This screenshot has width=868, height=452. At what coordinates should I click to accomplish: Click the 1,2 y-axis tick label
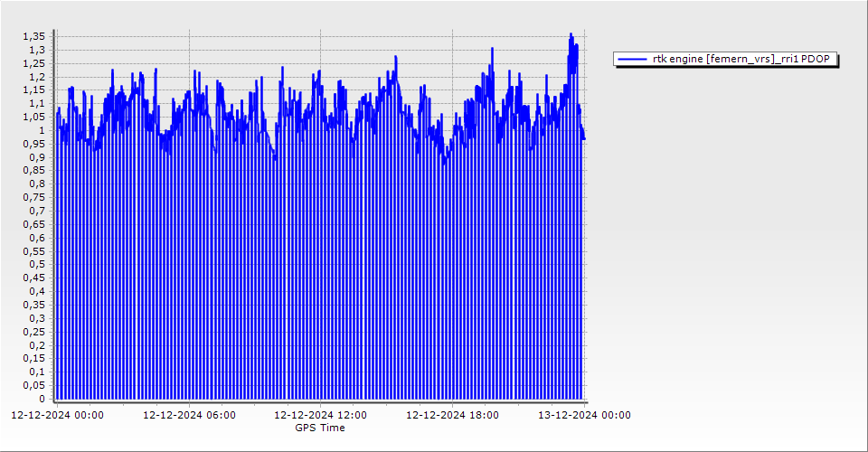[37, 77]
